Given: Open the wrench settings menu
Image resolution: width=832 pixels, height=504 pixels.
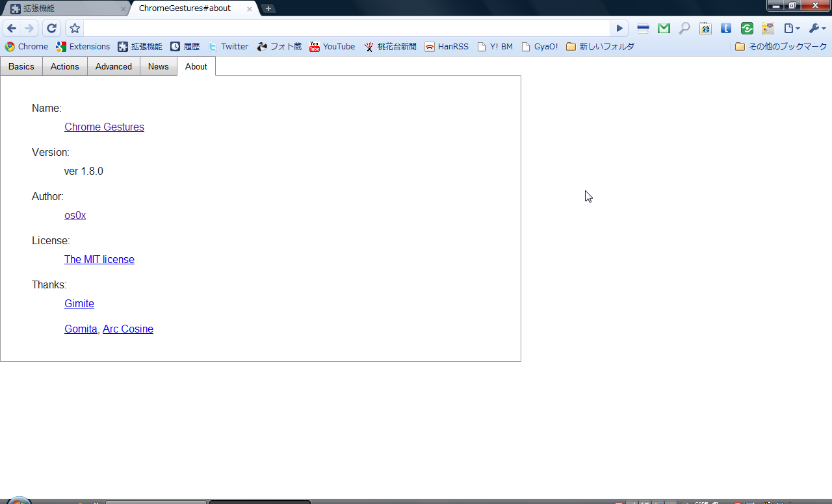Looking at the screenshot, I should (x=817, y=29).
